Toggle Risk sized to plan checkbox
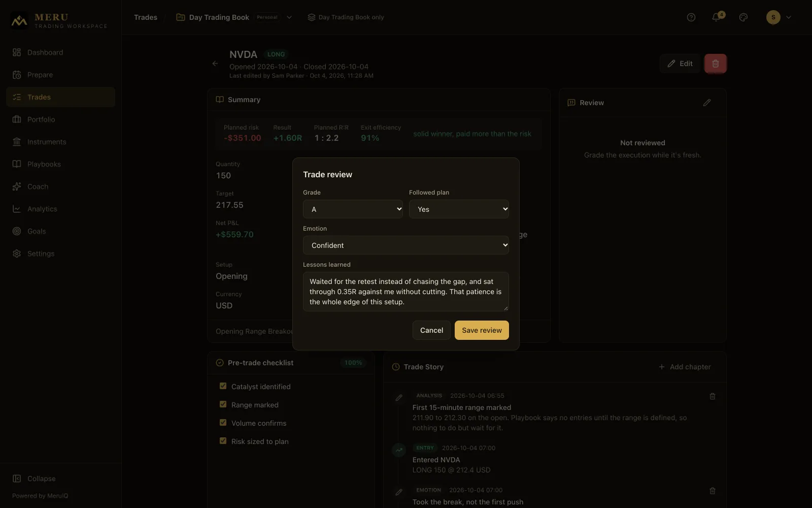The height and width of the screenshot is (508, 812). click(223, 441)
